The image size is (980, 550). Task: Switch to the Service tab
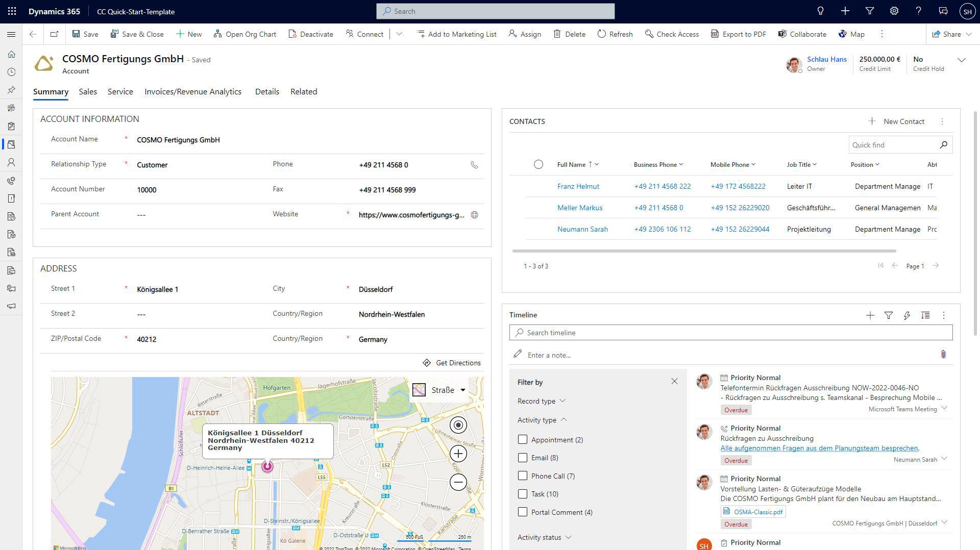(120, 92)
